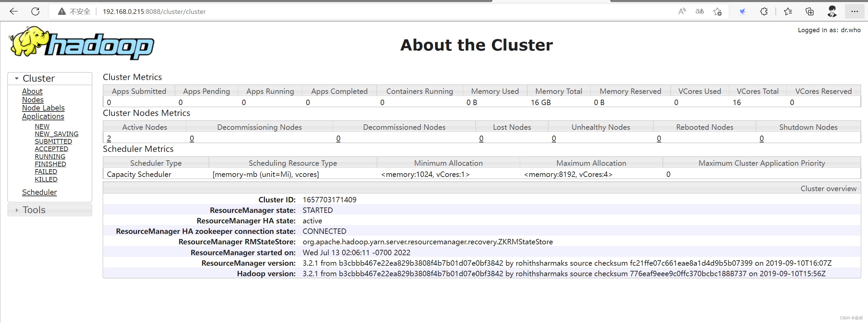Image resolution: width=868 pixels, height=323 pixels.
Task: Click the Cluster overview header bar
Action: (482, 188)
